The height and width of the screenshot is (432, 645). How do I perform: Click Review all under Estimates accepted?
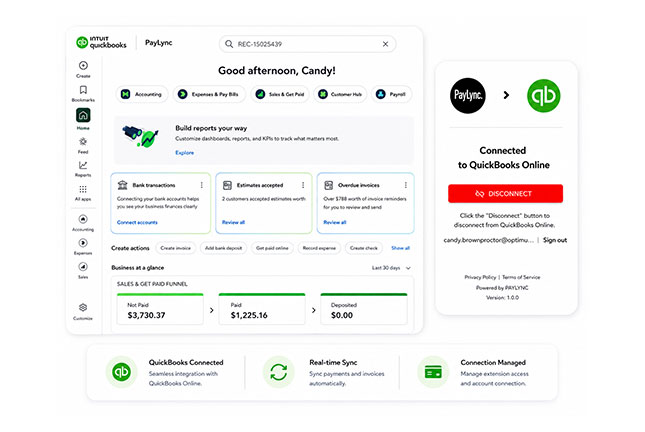click(x=233, y=222)
